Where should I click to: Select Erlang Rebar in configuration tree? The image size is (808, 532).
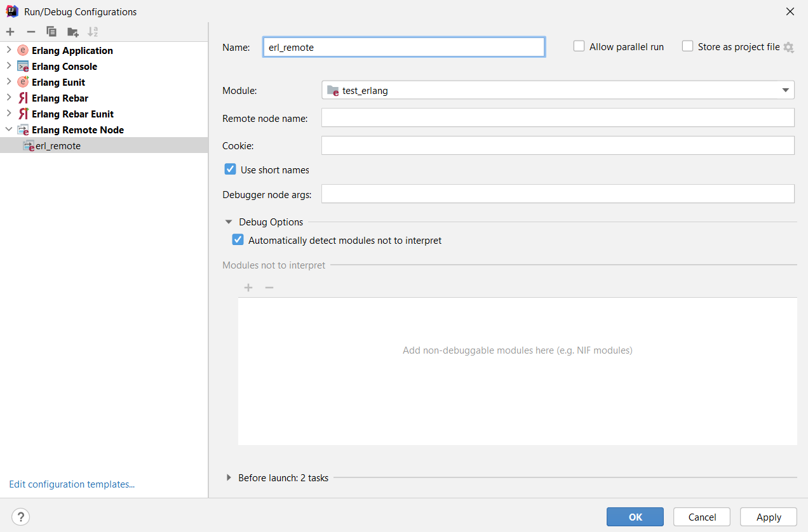(x=60, y=98)
